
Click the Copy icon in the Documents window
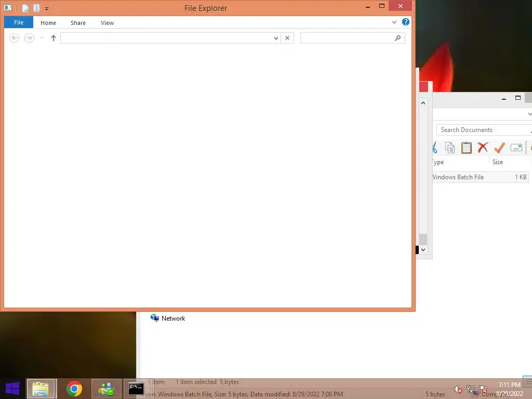(x=450, y=148)
